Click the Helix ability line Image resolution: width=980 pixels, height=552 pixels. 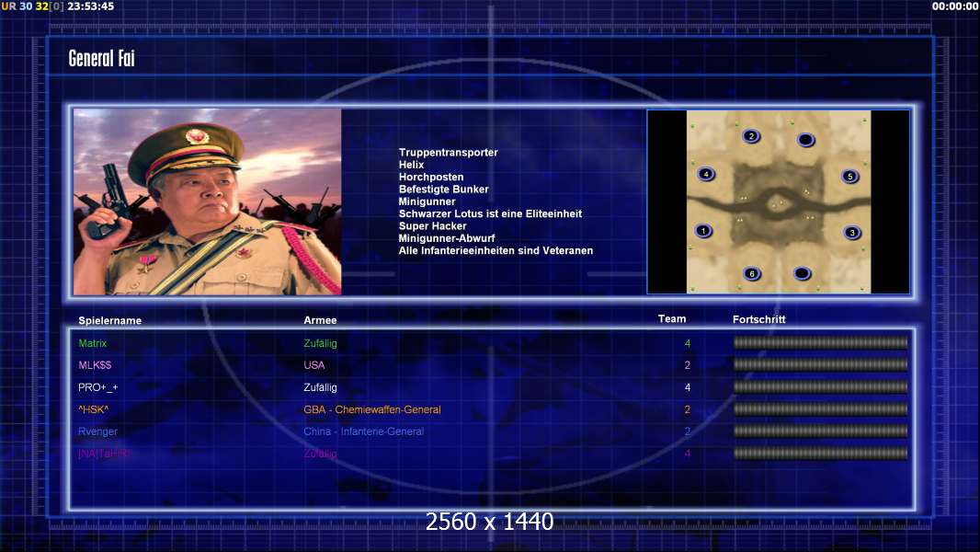[411, 165]
